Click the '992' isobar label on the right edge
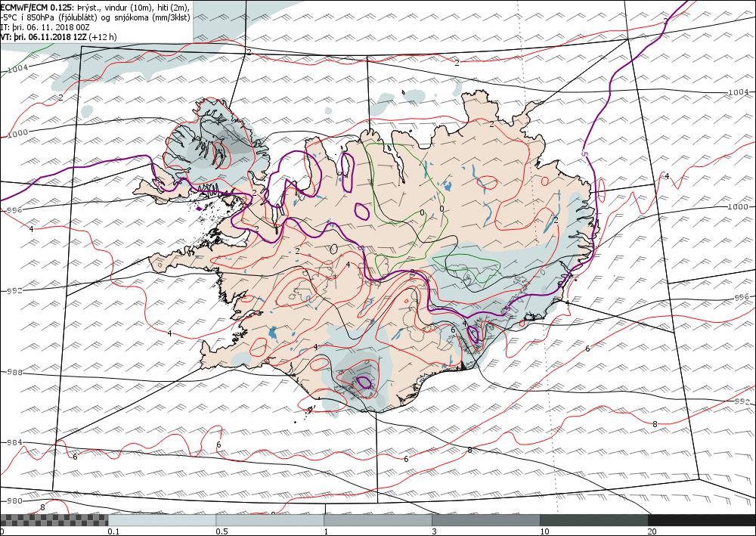Viewport: 756px width, 536px height. pyautogui.click(x=742, y=401)
